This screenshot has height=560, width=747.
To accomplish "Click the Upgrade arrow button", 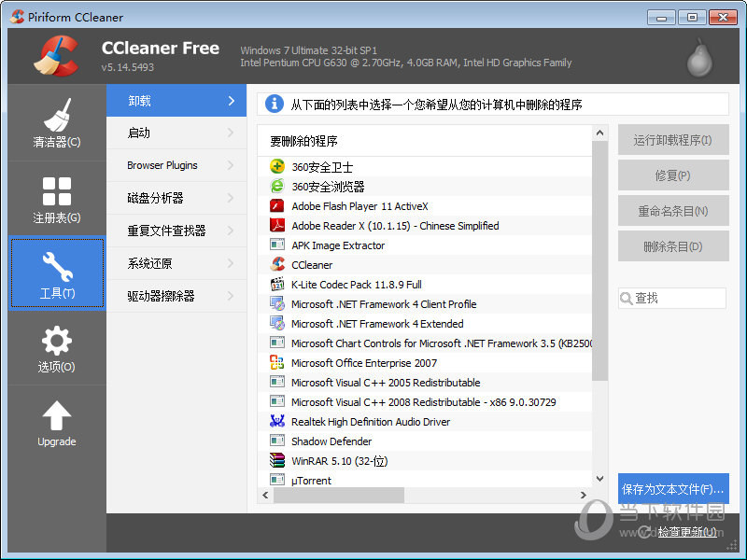I will pyautogui.click(x=57, y=424).
